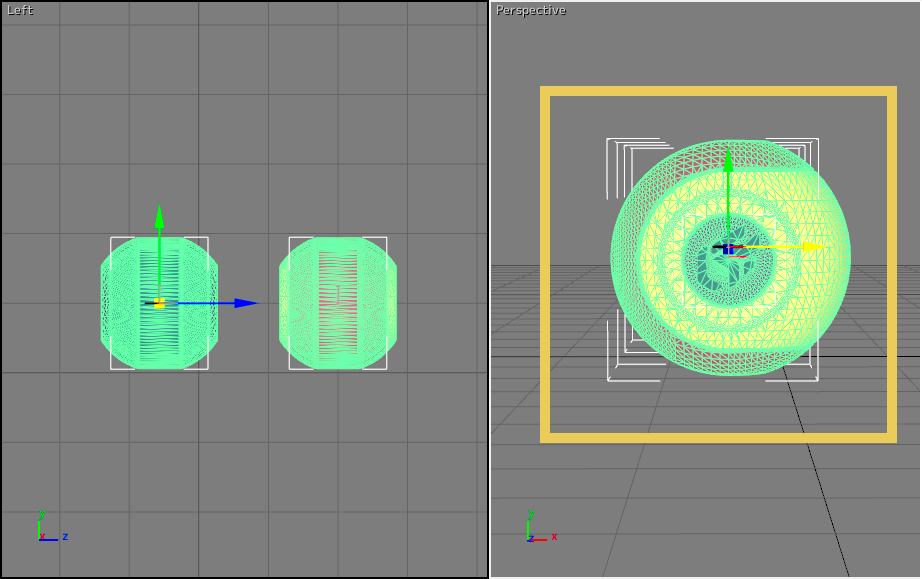922x579 pixels.
Task: Click top-left bounding box corner of left sphere
Action: pyautogui.click(x=111, y=238)
